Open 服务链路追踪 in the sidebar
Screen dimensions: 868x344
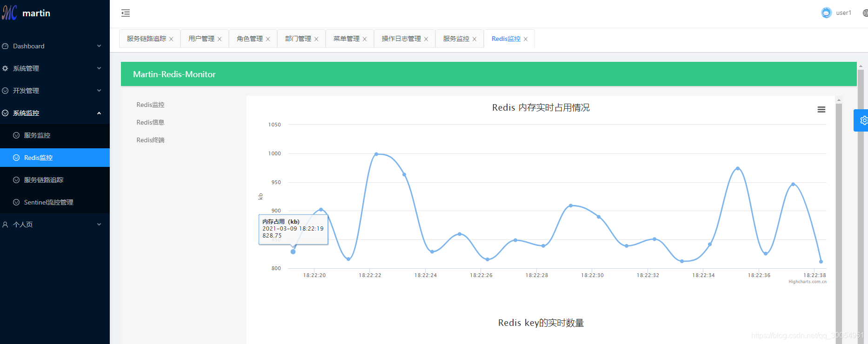(55, 180)
